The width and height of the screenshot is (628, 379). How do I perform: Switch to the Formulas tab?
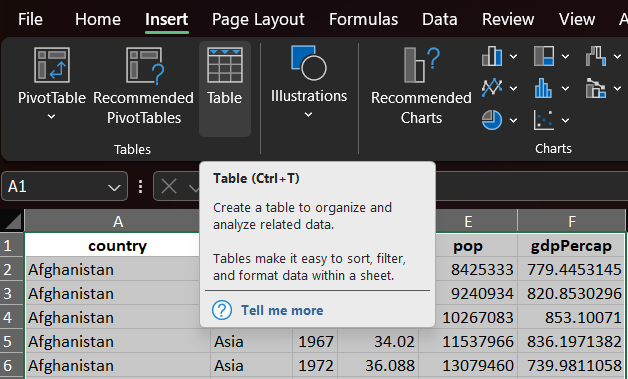pos(363,19)
